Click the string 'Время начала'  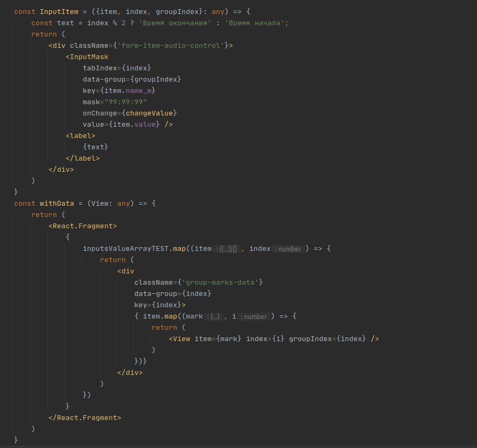[x=254, y=23]
